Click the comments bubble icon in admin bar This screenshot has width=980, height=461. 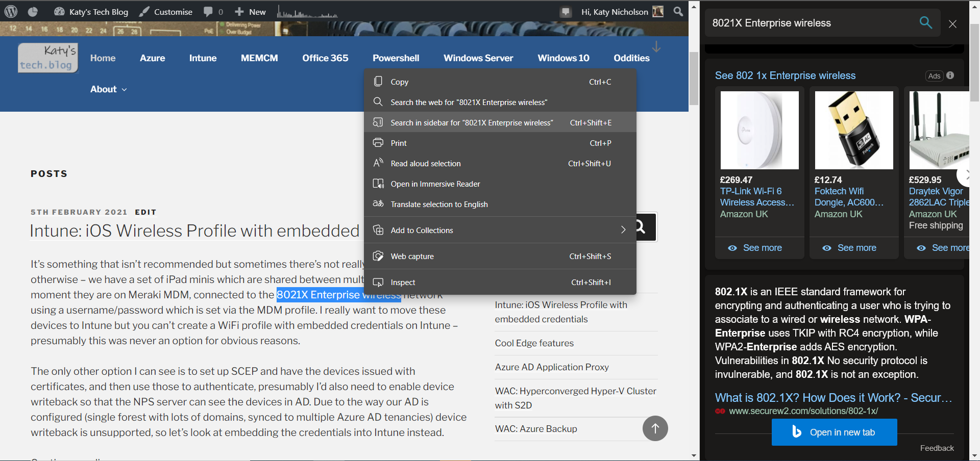(x=208, y=12)
